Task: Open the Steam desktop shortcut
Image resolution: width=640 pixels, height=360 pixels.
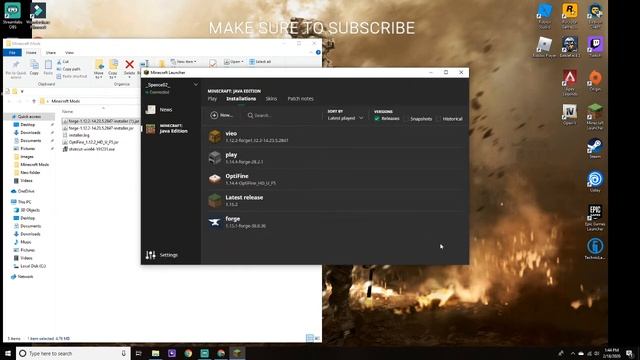Action: point(595,149)
